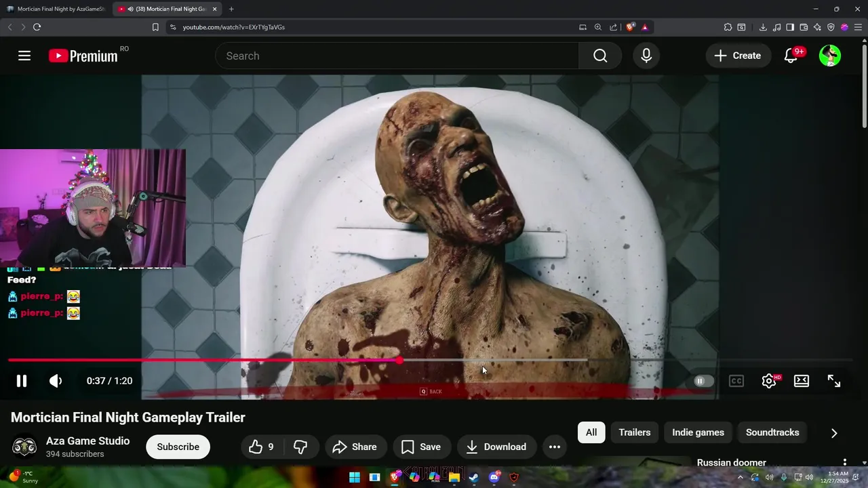868x488 pixels.
Task: Open Aza Game Studio channel name link
Action: click(87, 441)
